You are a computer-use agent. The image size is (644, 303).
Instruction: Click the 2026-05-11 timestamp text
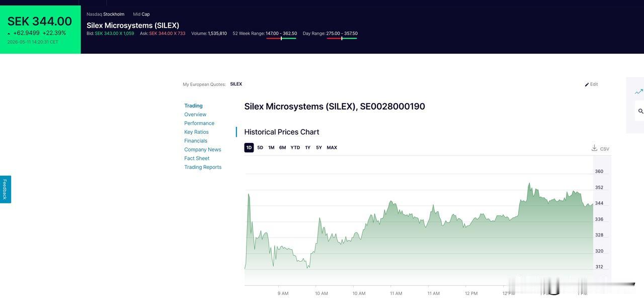pyautogui.click(x=33, y=42)
